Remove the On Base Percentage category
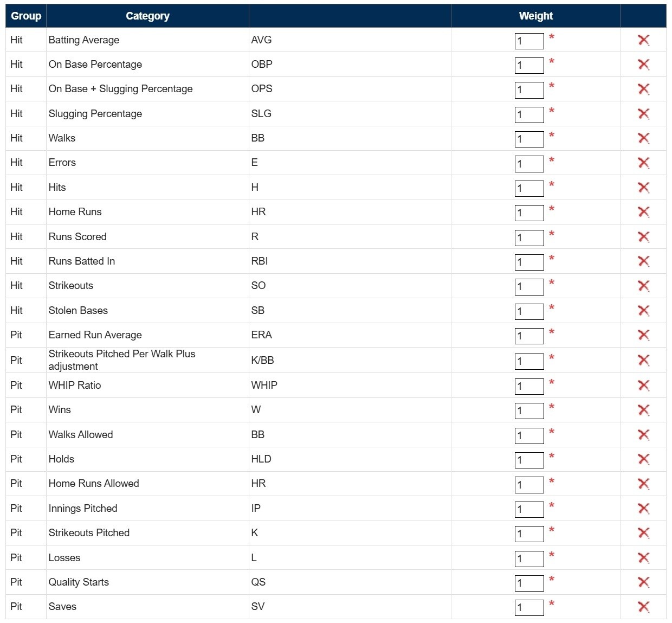This screenshot has width=672, height=623. (643, 65)
